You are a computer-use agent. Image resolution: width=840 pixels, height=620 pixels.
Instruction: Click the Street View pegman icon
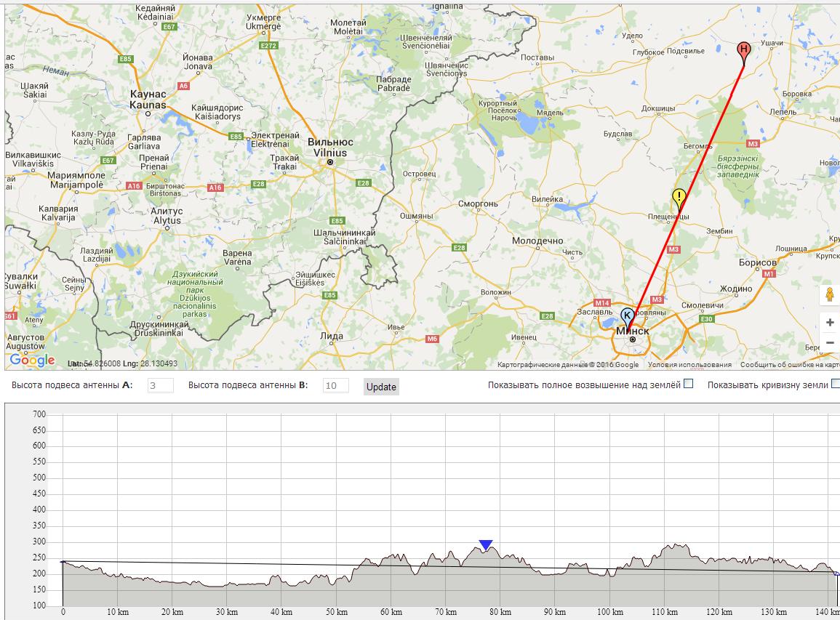828,296
